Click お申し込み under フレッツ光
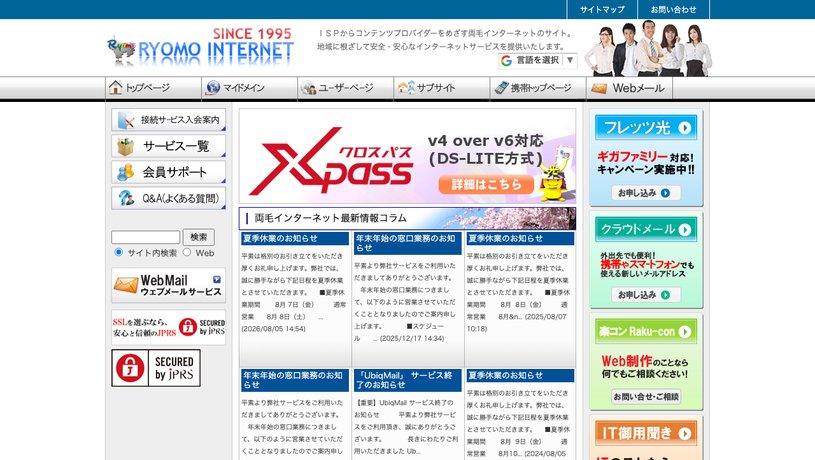 click(x=646, y=193)
